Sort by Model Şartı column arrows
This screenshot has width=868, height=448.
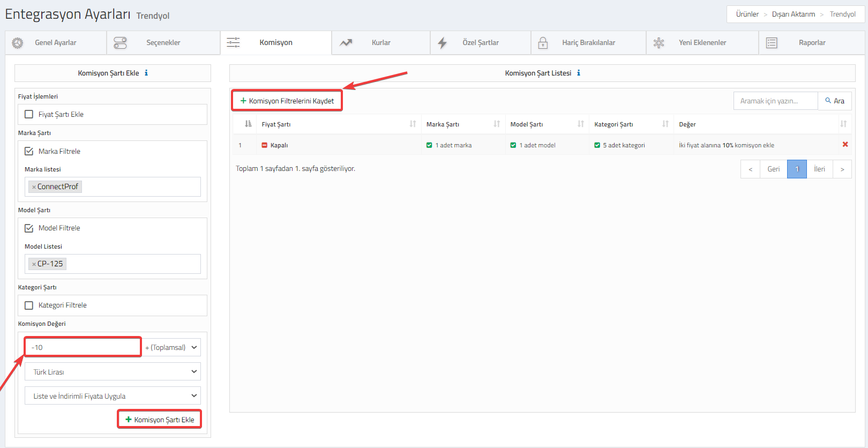(x=581, y=124)
